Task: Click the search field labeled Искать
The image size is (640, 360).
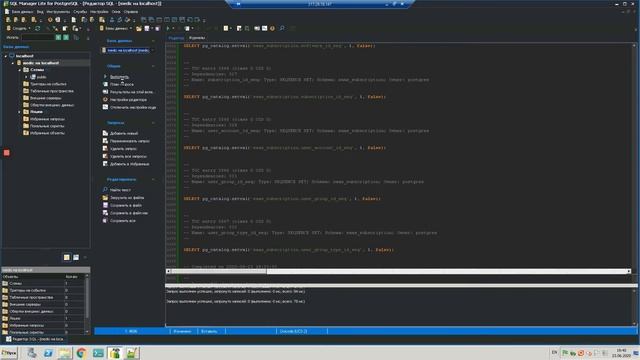Action: 38,38
